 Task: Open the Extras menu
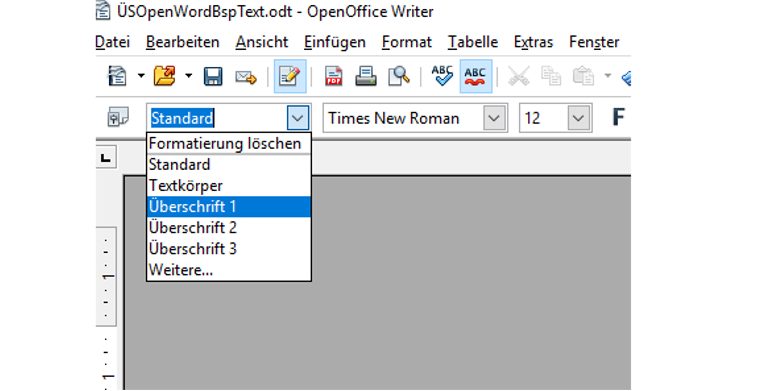(x=533, y=42)
